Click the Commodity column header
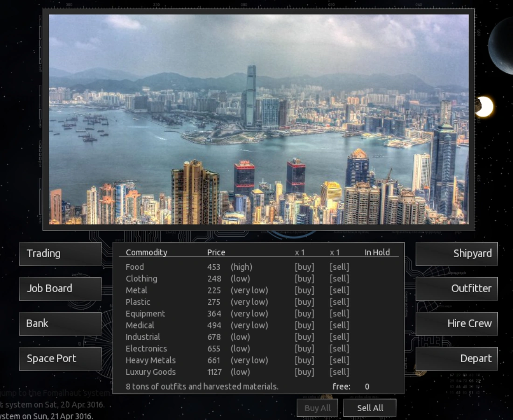The width and height of the screenshot is (513, 420). 146,252
